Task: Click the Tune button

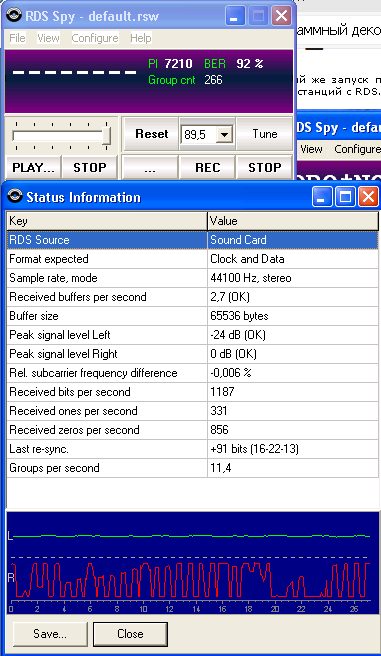Action: (x=265, y=134)
